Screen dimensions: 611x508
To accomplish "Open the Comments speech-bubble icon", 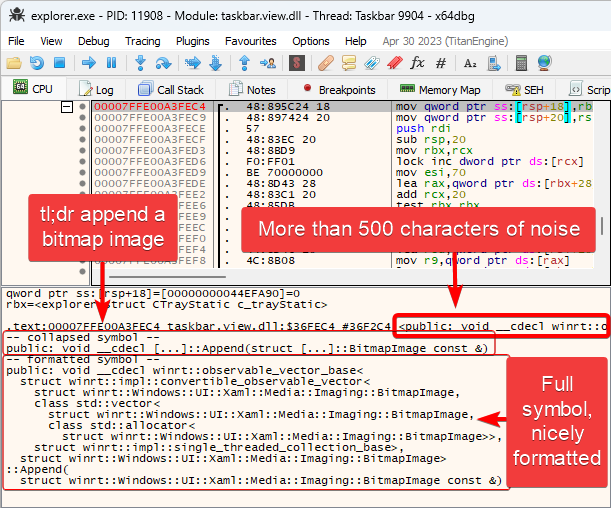I will pyautogui.click(x=349, y=63).
